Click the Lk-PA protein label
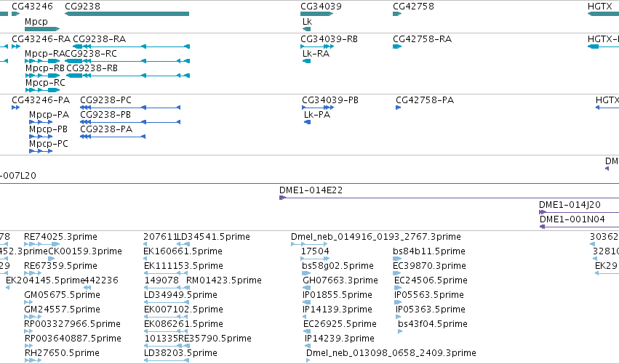 coord(317,115)
